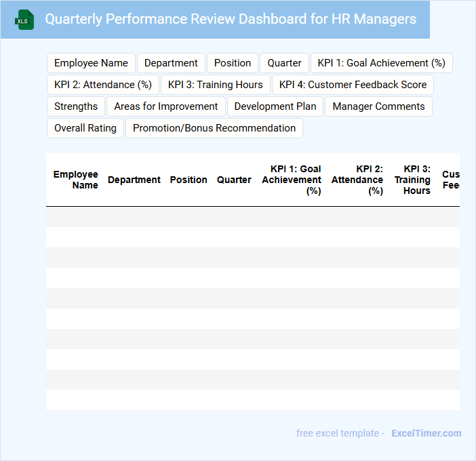Click the Department tag button

pos(171,63)
